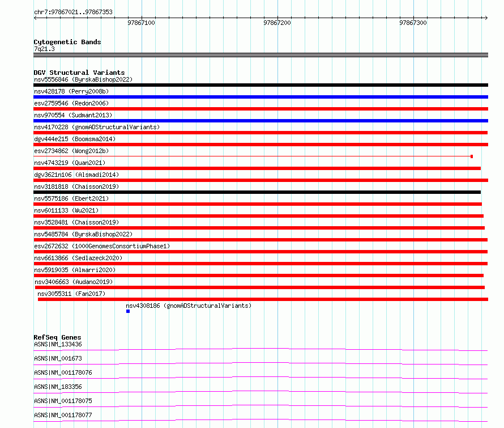This screenshot has height=428, width=504.
Task: Open transcript ASNS|NM_001178075
Action: (63, 401)
